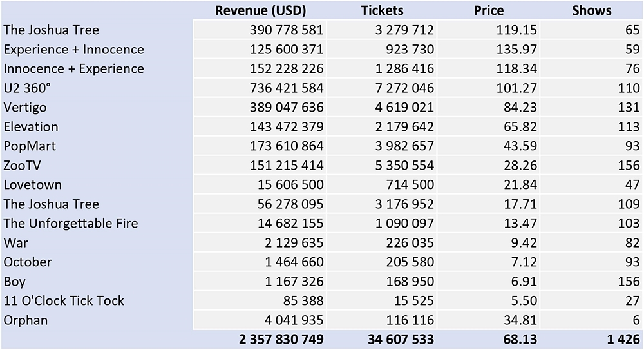
Task: Select price cell 135.97
Action: 488,50
